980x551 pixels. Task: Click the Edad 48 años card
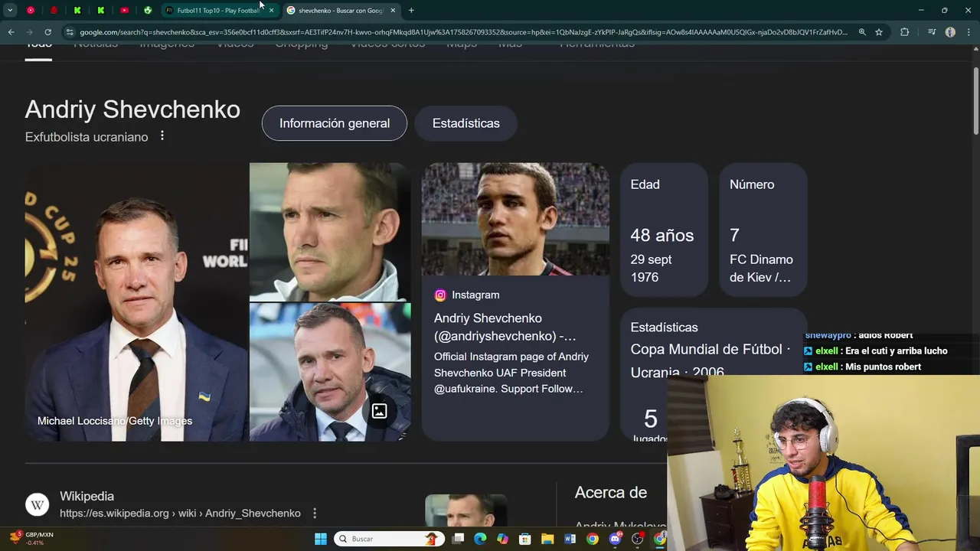664,230
